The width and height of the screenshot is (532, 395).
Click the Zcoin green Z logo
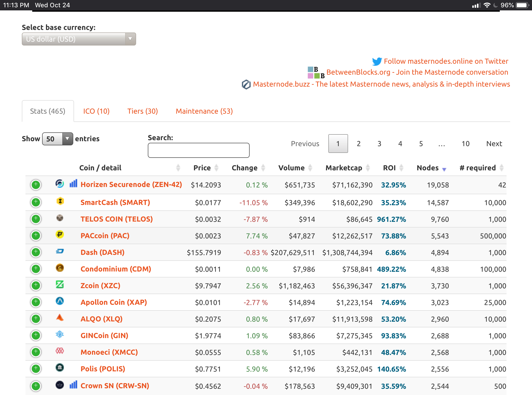tap(60, 284)
